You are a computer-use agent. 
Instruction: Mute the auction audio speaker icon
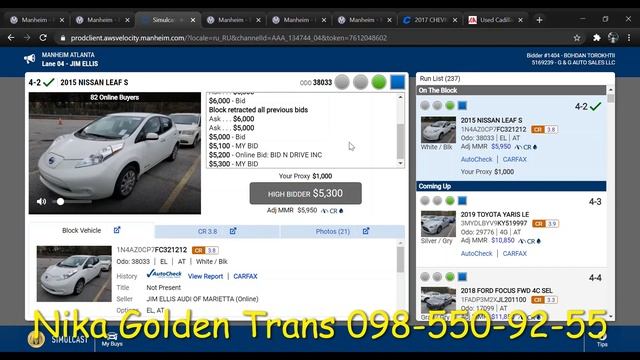[41, 202]
